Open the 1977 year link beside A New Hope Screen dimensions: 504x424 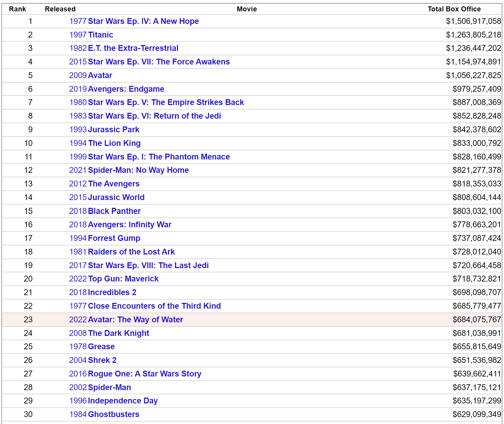[x=78, y=21]
